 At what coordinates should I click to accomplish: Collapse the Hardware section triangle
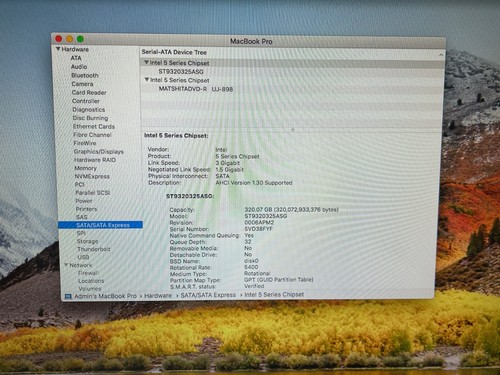pos(58,49)
